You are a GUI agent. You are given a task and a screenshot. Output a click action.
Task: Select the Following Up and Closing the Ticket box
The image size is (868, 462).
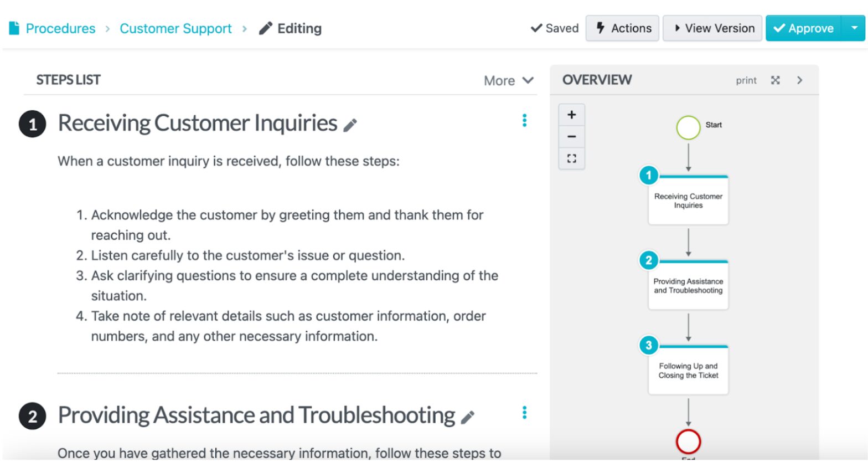click(x=688, y=370)
